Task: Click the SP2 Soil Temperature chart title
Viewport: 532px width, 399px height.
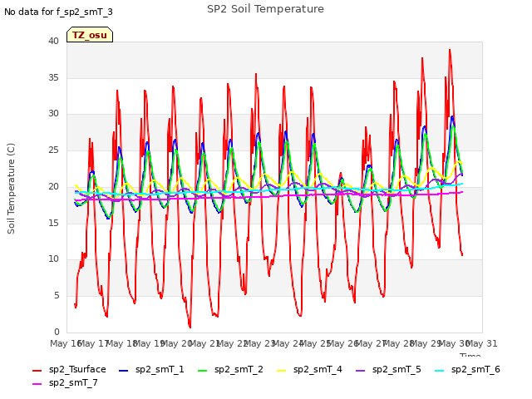Action: 265,9
